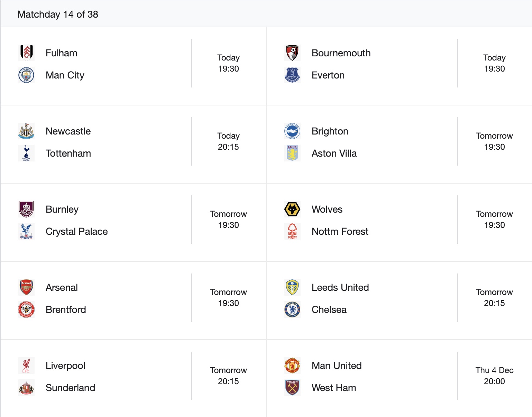Click the Everton club badge
532x417 pixels.
click(292, 75)
